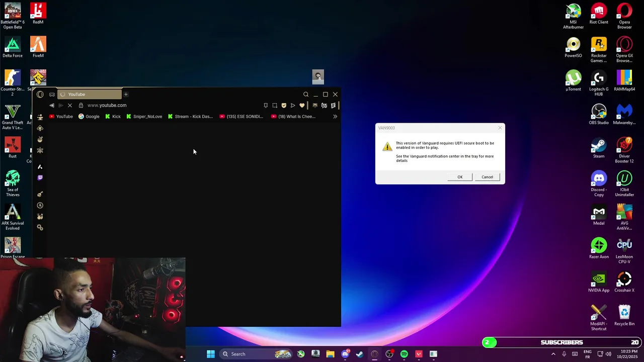Select the YouTube browser tab
This screenshot has height=362, width=644.
[90, 94]
